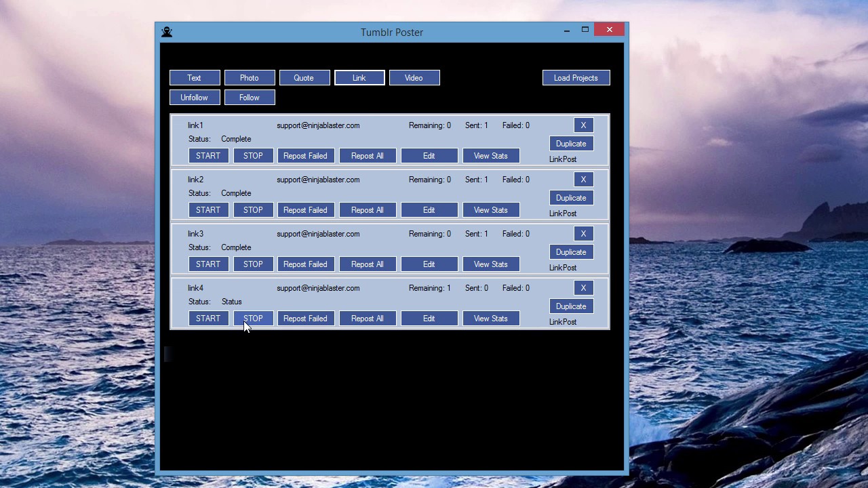Click the support@ninjablaster.com text in link1 row
Screen dimensions: 868x488
pos(318,125)
